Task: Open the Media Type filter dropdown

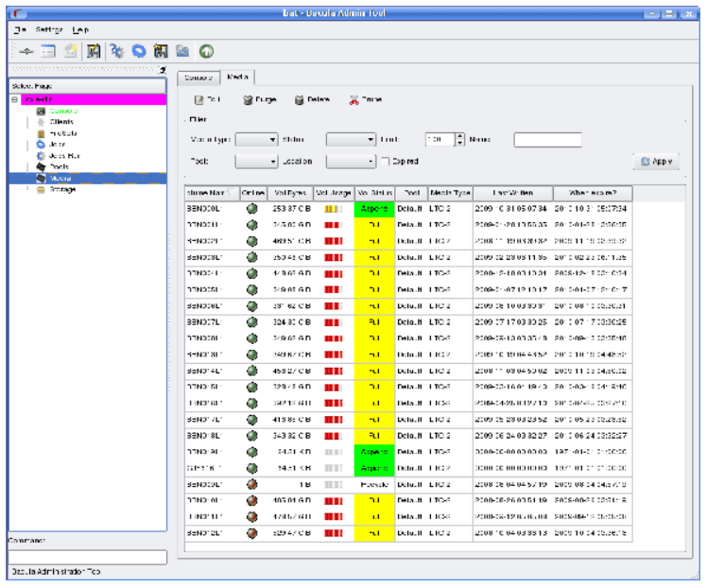Action: pos(256,140)
